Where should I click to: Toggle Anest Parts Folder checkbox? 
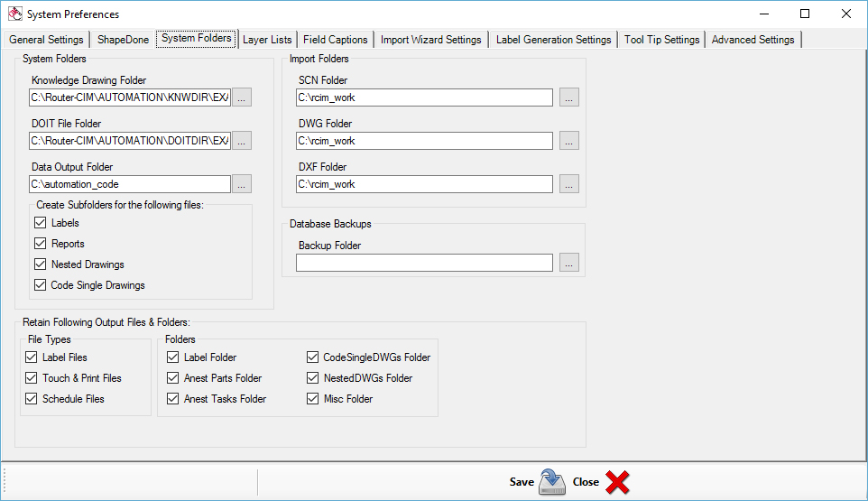pyautogui.click(x=172, y=378)
